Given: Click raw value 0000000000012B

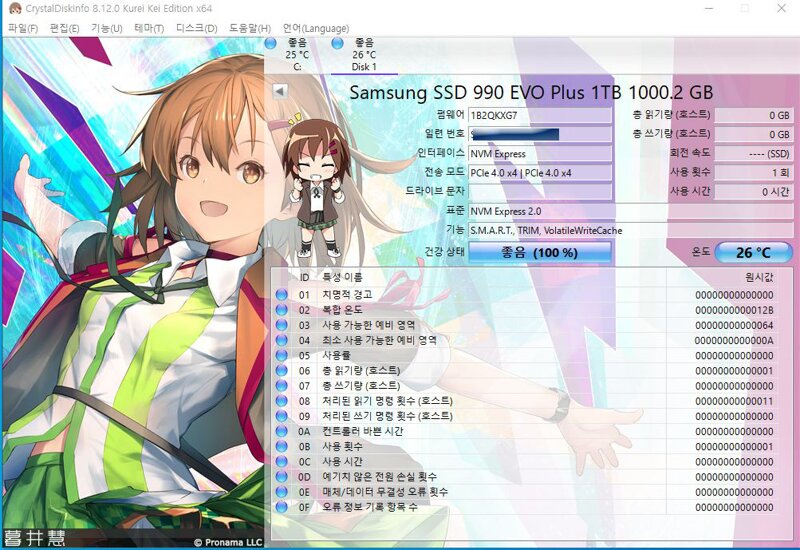Looking at the screenshot, I should (x=734, y=310).
